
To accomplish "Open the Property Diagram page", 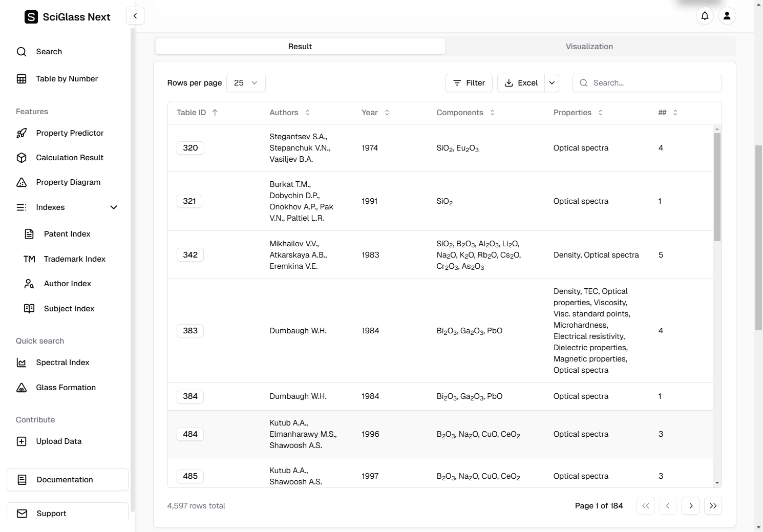I will click(x=68, y=182).
